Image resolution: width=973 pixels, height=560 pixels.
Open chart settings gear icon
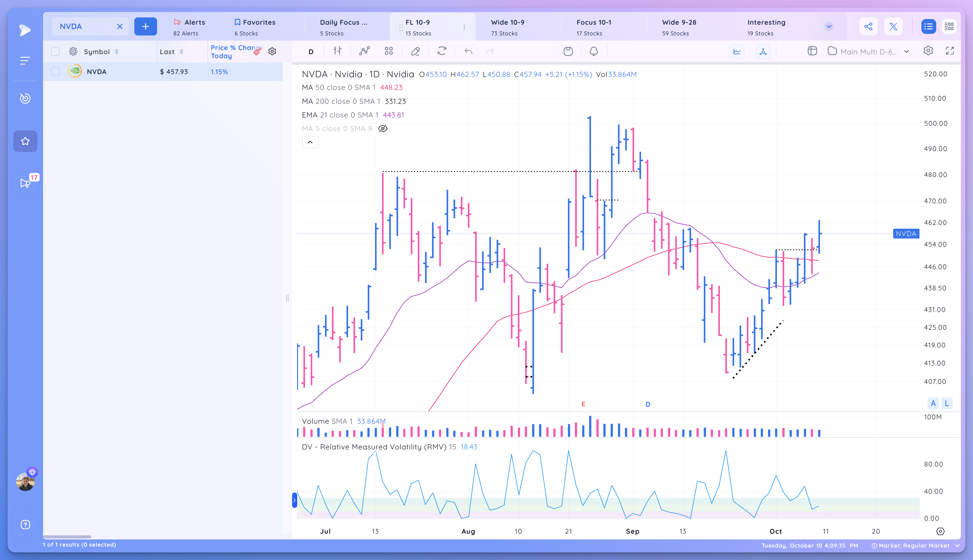[x=928, y=51]
